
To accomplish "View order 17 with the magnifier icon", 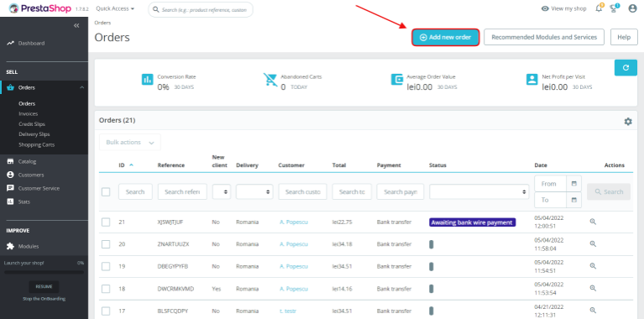I will 593,310.
